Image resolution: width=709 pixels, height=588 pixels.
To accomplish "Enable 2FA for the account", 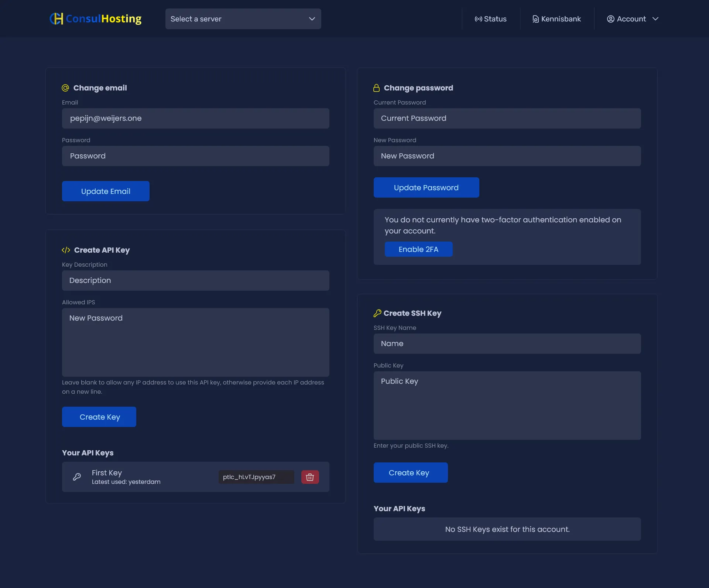I will (x=418, y=249).
